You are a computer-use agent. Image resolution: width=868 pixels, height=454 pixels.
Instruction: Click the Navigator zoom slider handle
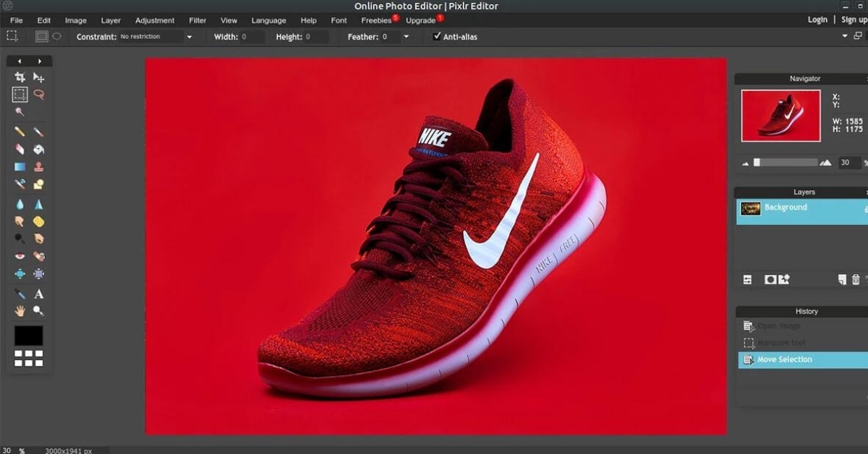(x=757, y=163)
